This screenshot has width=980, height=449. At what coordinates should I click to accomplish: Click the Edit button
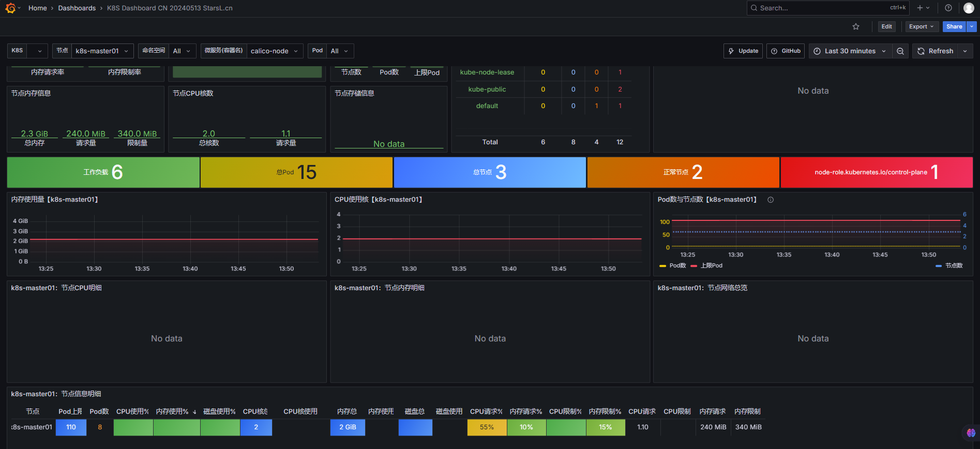coord(886,26)
